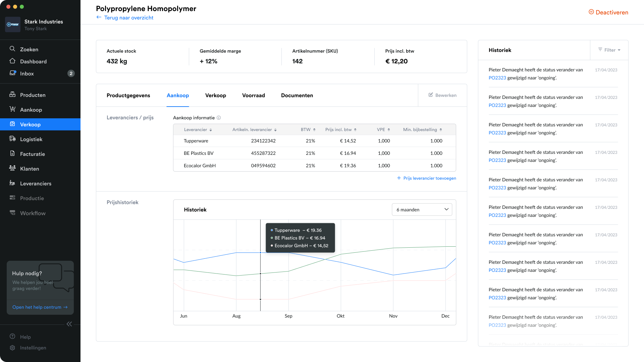Open the Historiek Filter dropdown
644x362 pixels.
(609, 50)
